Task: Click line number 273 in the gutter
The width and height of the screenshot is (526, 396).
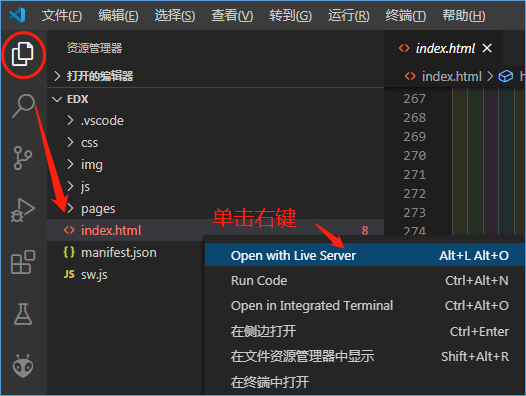Action: [x=415, y=213]
